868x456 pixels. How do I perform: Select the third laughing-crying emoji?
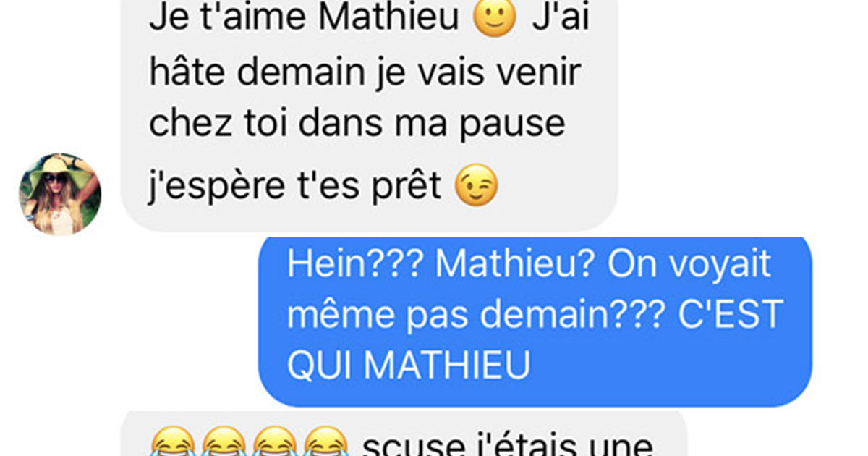(x=274, y=442)
